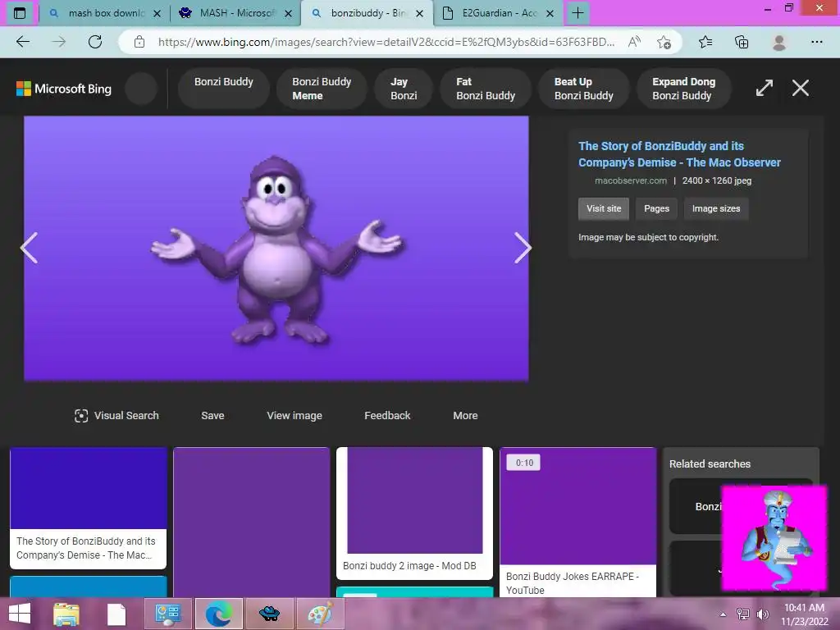Click the main BonziBuddy image
The width and height of the screenshot is (840, 630).
tap(276, 248)
